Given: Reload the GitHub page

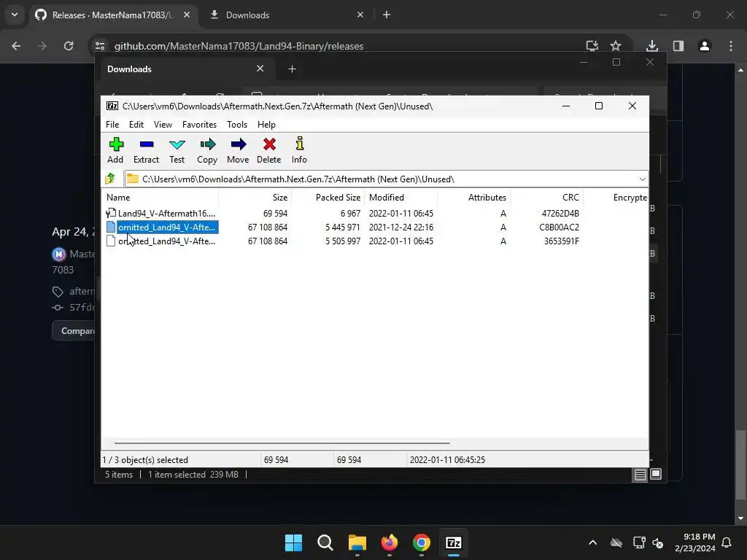Looking at the screenshot, I should (x=69, y=46).
